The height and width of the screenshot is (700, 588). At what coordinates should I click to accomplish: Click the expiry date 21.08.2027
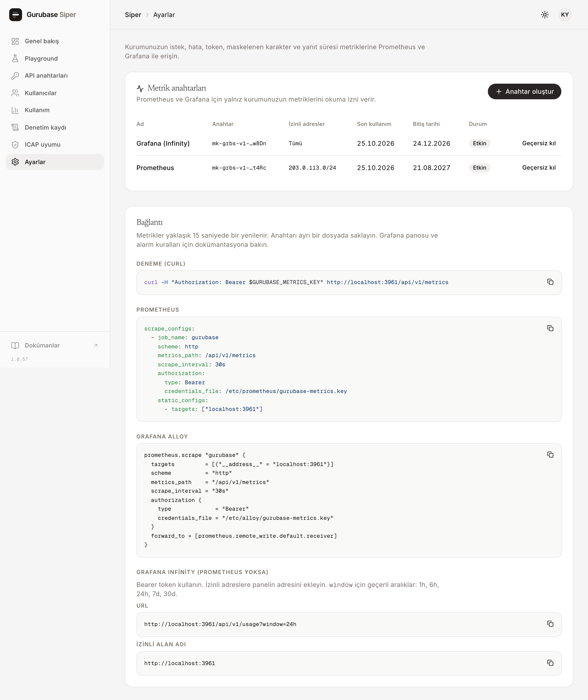(x=431, y=168)
